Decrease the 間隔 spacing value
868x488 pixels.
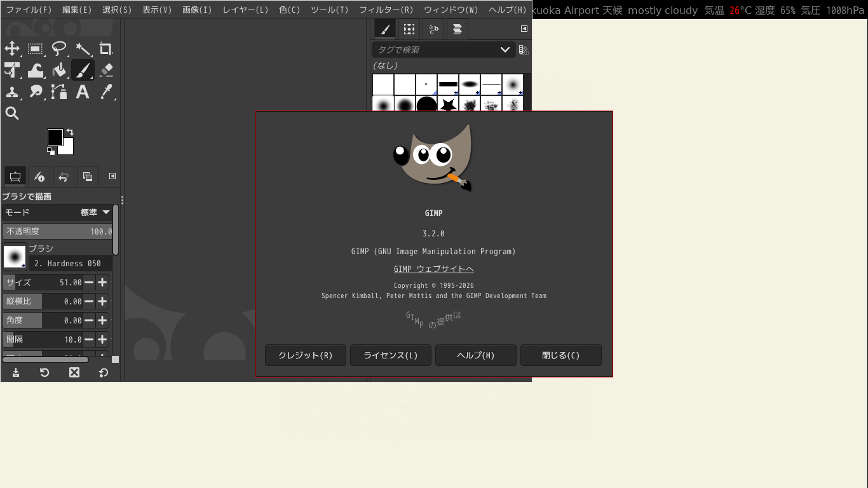tap(89, 339)
